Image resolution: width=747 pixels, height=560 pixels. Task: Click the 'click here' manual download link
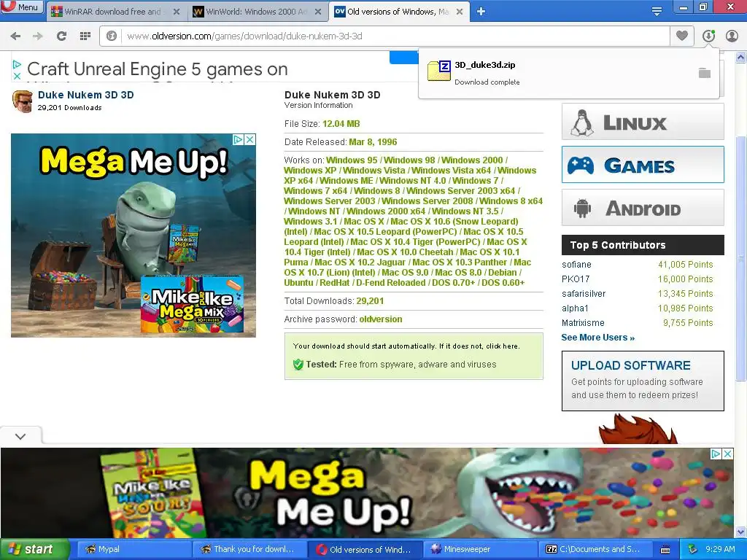click(x=502, y=346)
